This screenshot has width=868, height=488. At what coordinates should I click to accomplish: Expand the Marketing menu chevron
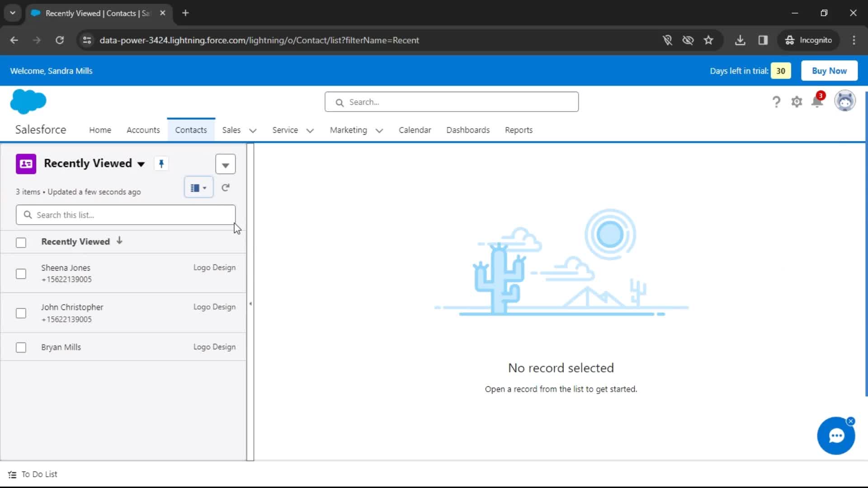point(379,131)
